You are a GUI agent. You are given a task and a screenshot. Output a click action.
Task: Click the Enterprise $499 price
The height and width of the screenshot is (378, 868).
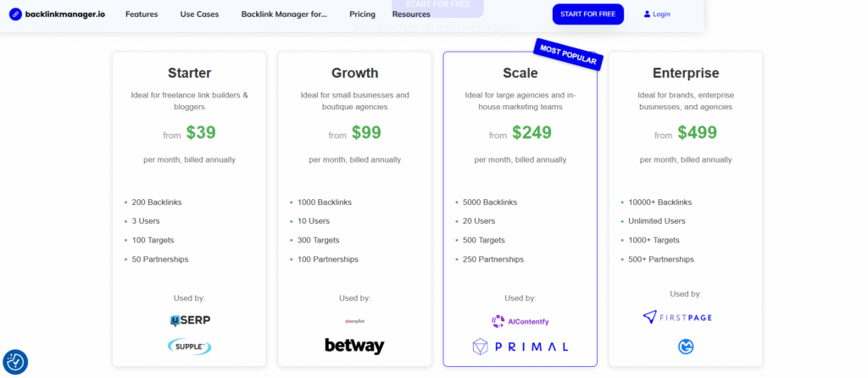pyautogui.click(x=697, y=133)
